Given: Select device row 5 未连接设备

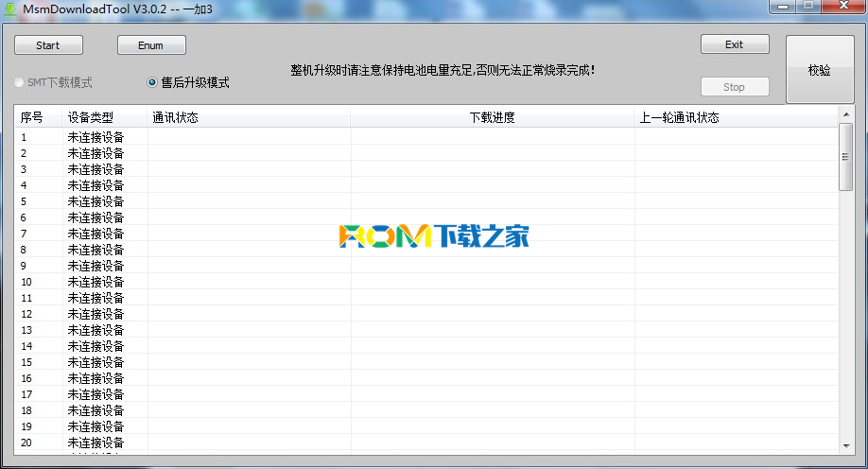Looking at the screenshot, I should click(426, 201).
